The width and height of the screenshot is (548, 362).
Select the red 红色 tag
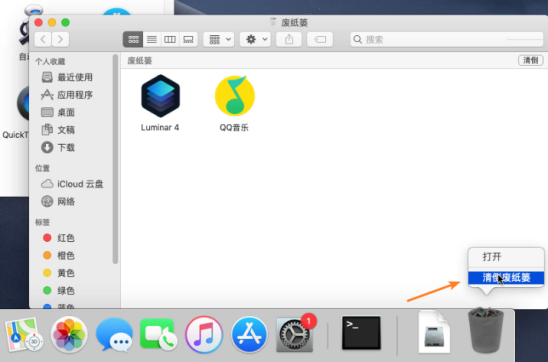[66, 238]
